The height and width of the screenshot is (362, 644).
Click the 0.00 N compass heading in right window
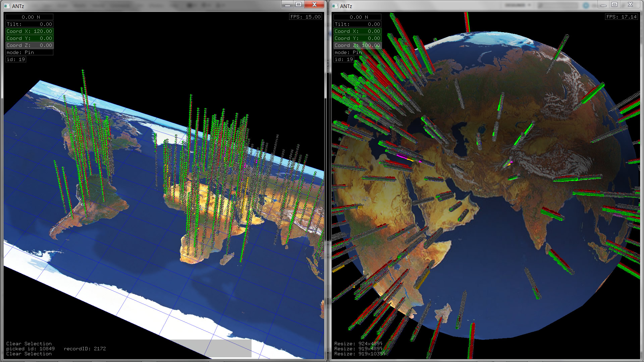point(357,17)
